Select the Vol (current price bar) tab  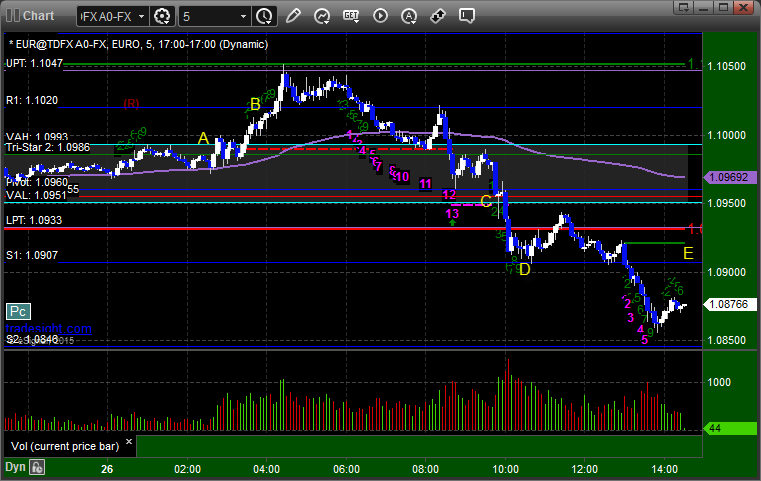pos(65,446)
